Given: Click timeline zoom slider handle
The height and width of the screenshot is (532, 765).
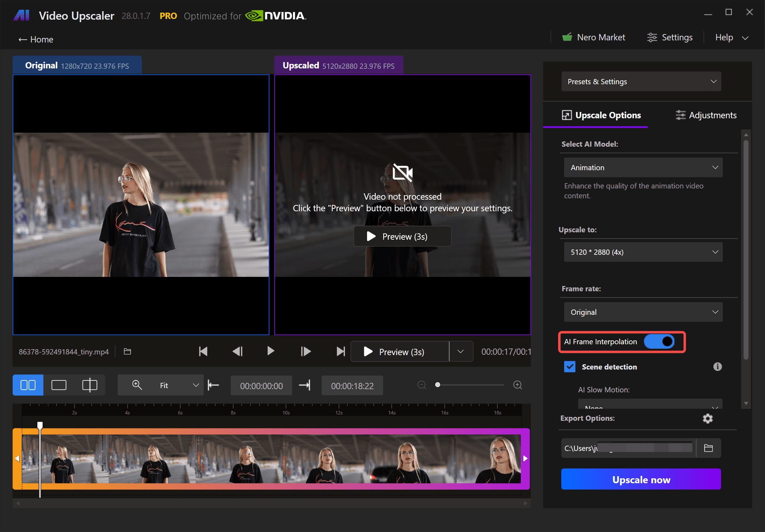Looking at the screenshot, I should pos(438,385).
